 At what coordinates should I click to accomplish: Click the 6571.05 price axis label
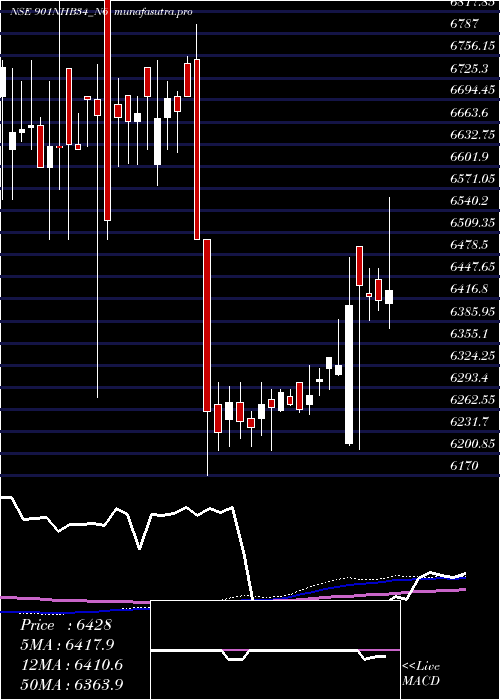472,179
